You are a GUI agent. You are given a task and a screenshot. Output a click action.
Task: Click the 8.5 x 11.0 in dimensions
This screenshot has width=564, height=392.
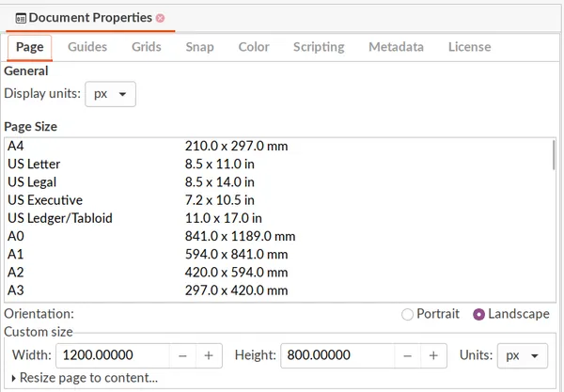point(219,164)
